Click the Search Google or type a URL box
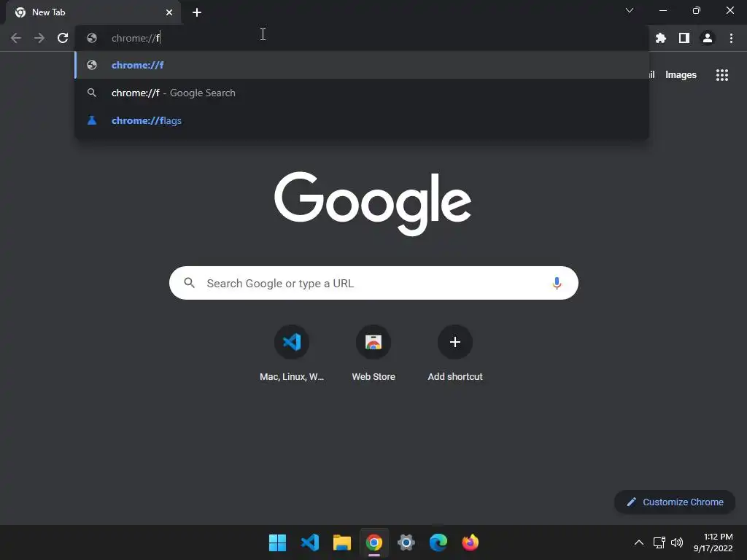 point(373,283)
